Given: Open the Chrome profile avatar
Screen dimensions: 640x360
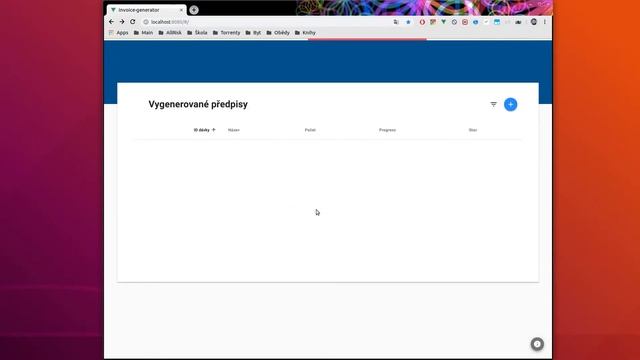Looking at the screenshot, I should tap(534, 22).
